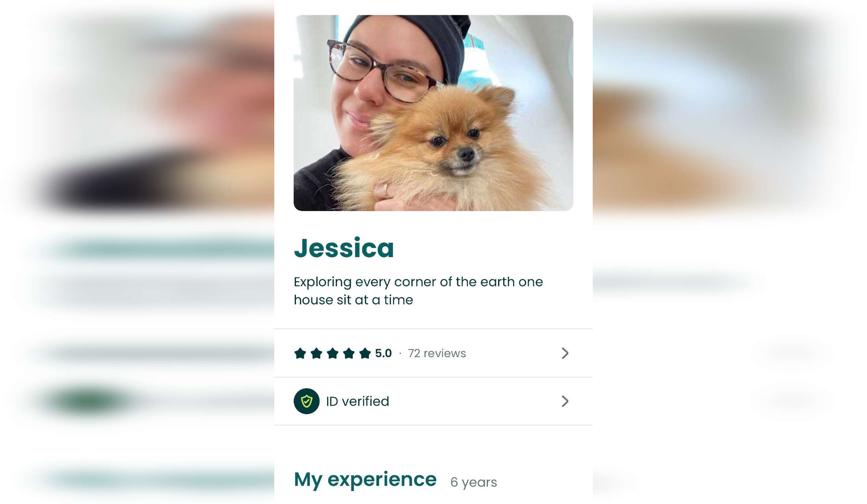Viewport: 867px width, 504px height.
Task: Click the 6 years experience text
Action: point(474,482)
